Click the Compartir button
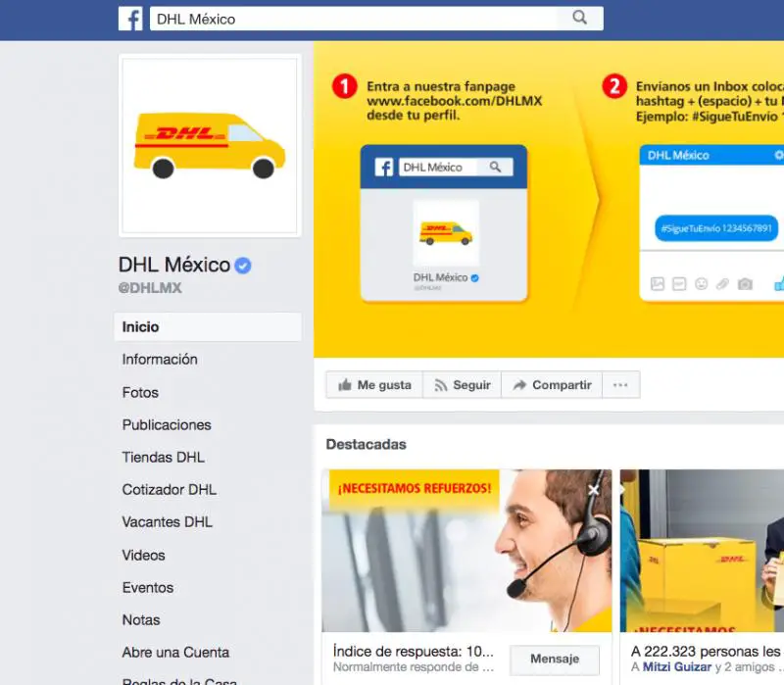This screenshot has height=685, width=784. click(552, 385)
